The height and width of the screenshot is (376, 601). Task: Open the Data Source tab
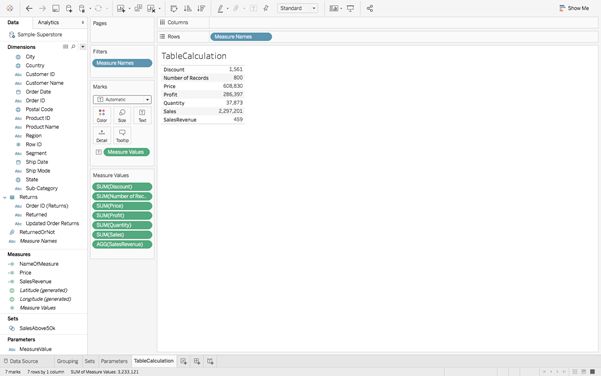21,361
